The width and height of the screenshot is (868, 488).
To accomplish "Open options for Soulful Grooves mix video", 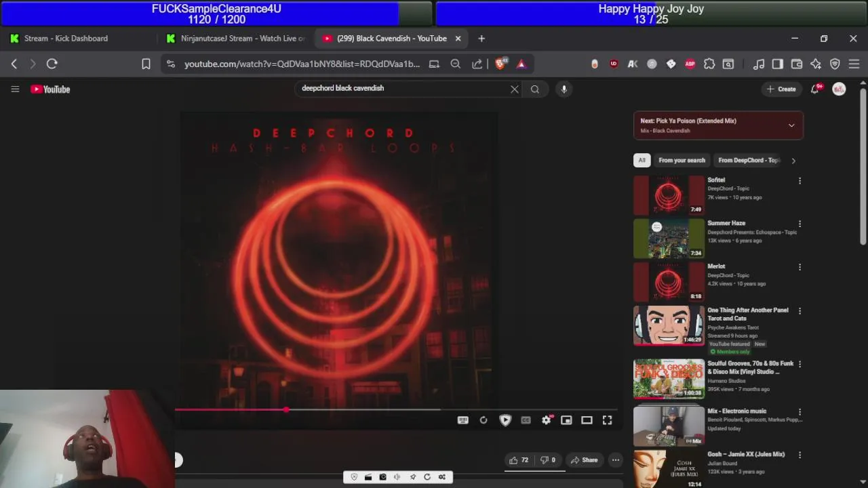I will [800, 364].
